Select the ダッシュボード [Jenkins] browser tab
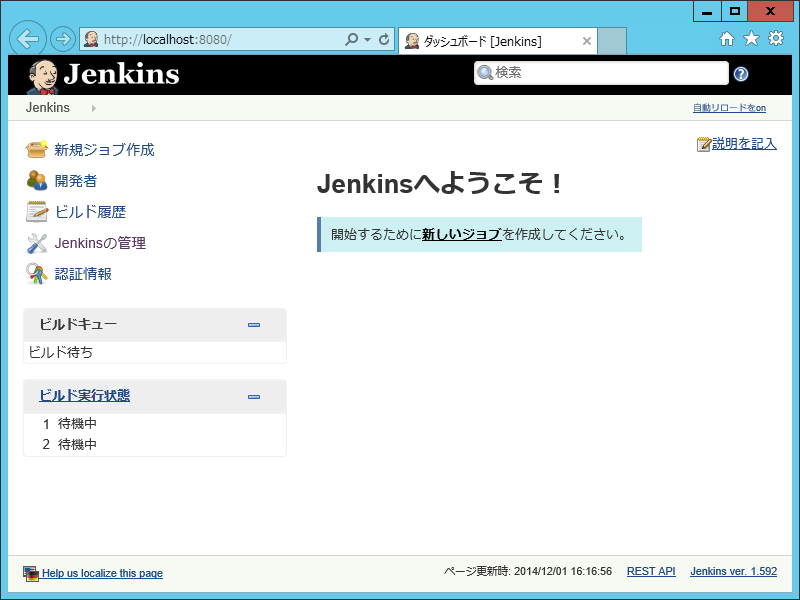The width and height of the screenshot is (800, 600). point(497,41)
